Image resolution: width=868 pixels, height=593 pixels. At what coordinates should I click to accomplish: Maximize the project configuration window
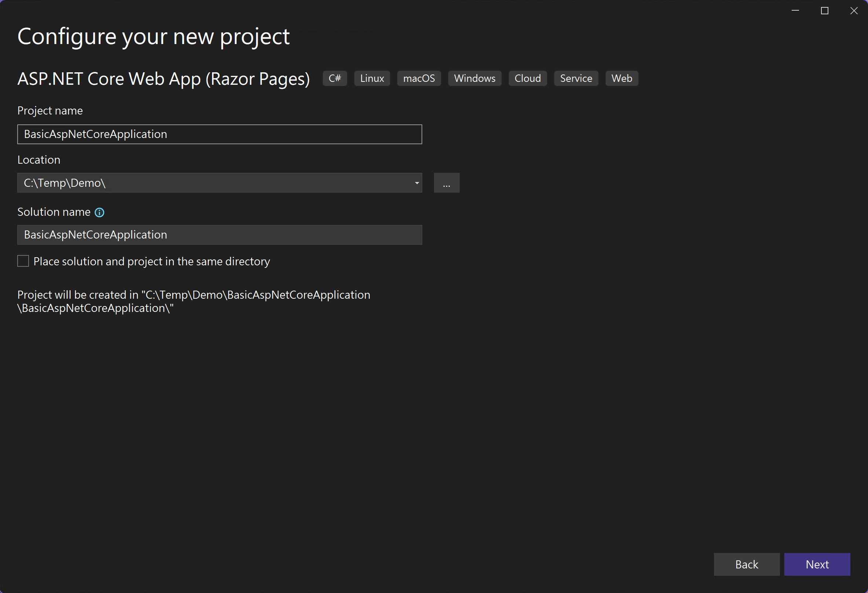pyautogui.click(x=824, y=11)
